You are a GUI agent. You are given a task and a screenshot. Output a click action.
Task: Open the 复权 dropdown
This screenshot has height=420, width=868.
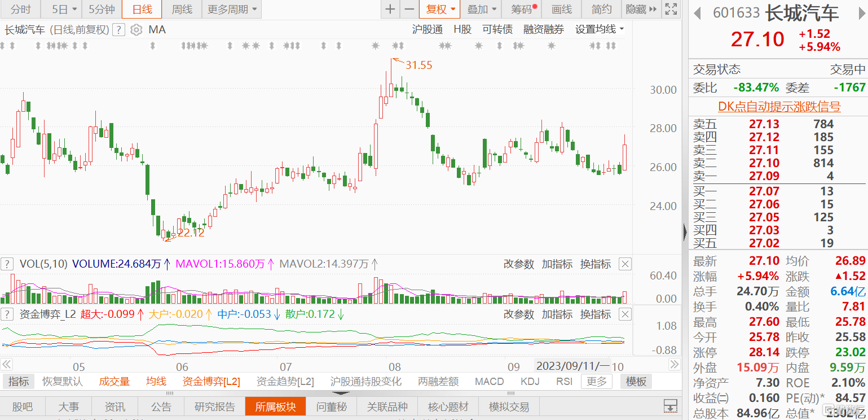coord(440,9)
